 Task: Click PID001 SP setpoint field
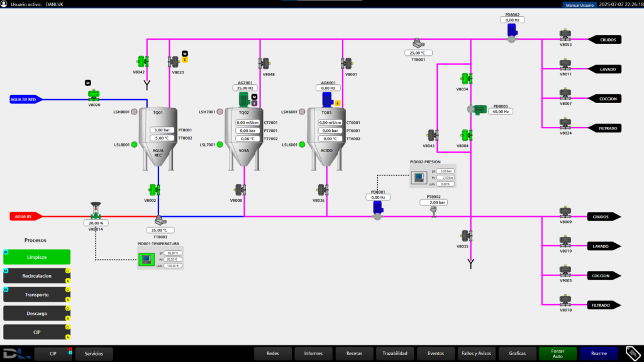pyautogui.click(x=173, y=253)
